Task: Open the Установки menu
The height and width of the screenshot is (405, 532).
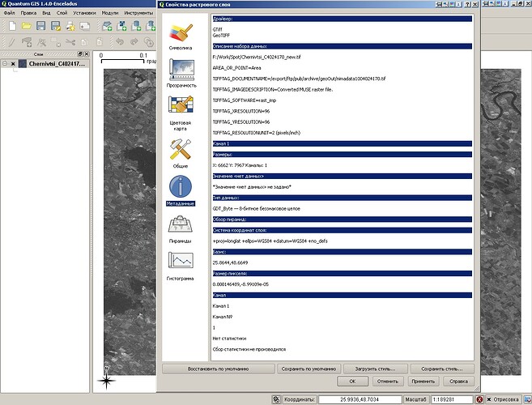Action: point(84,13)
